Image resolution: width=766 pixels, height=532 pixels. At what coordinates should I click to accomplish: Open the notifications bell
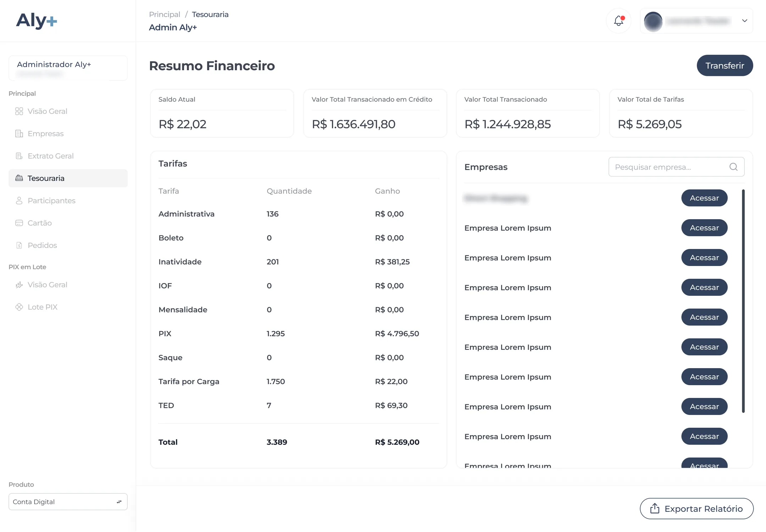point(618,21)
